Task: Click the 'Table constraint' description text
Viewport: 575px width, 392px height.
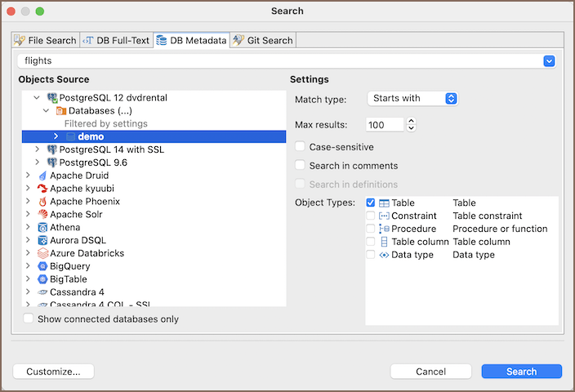Action: tap(488, 216)
